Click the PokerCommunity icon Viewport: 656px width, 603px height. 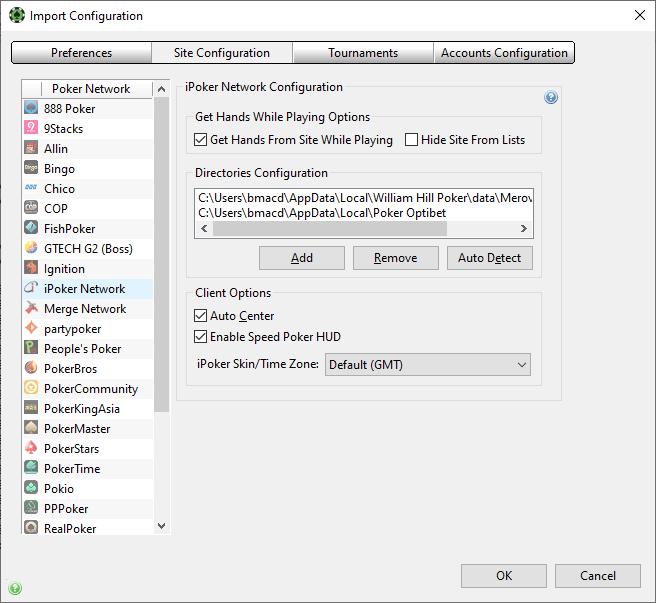click(x=31, y=388)
